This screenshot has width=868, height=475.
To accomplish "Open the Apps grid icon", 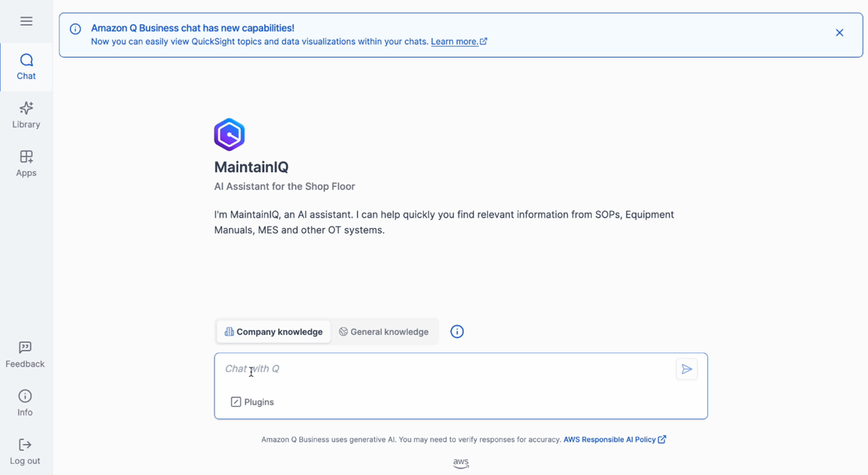I will click(x=26, y=157).
